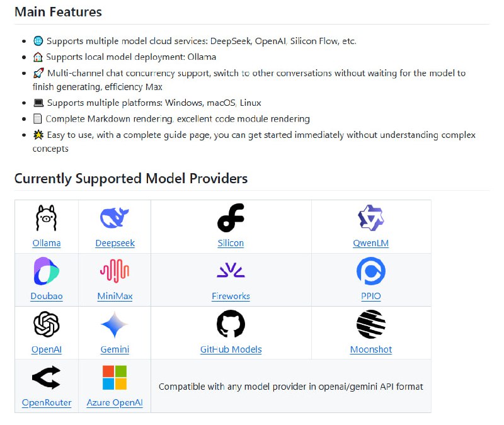This screenshot has height=425, width=504.
Task: Click the OpenRouter logo icon
Action: (46, 378)
